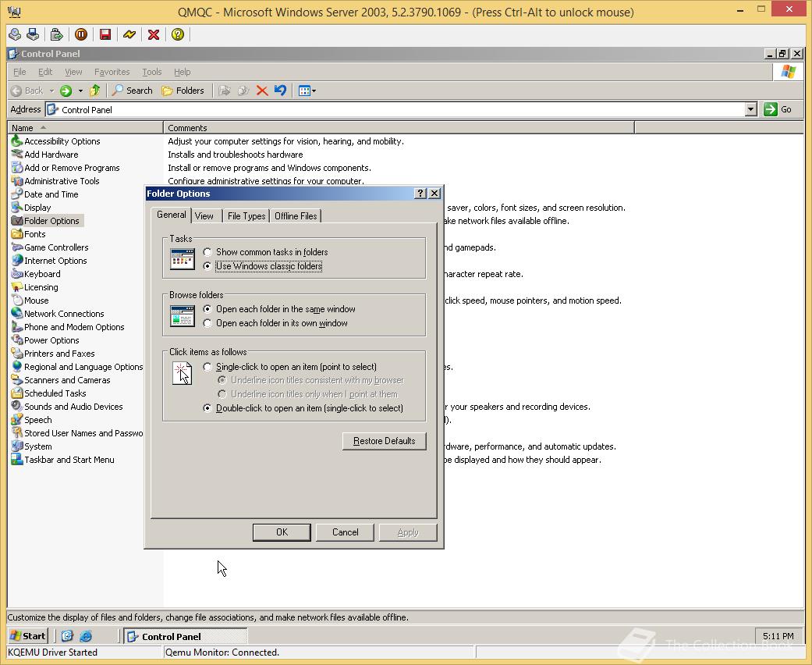Select Show common tasks in folders
Image resolution: width=812 pixels, height=665 pixels.
pos(266,252)
